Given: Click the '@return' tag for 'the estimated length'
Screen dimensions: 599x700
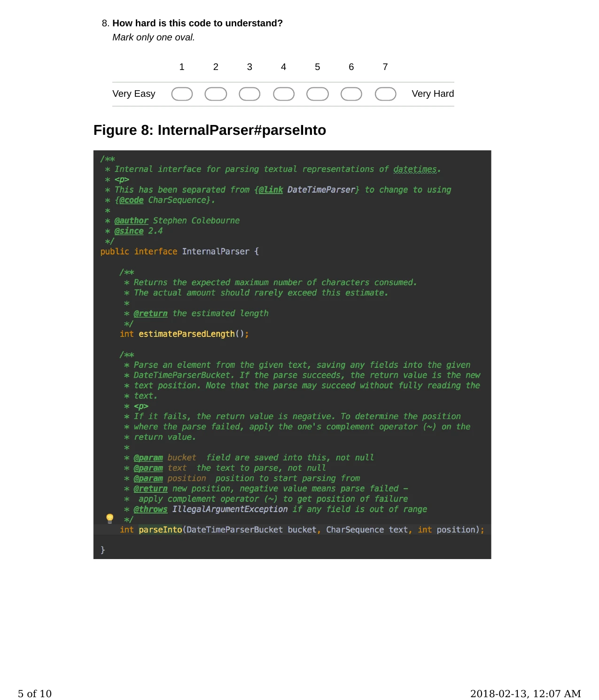Looking at the screenshot, I should pos(150,313).
